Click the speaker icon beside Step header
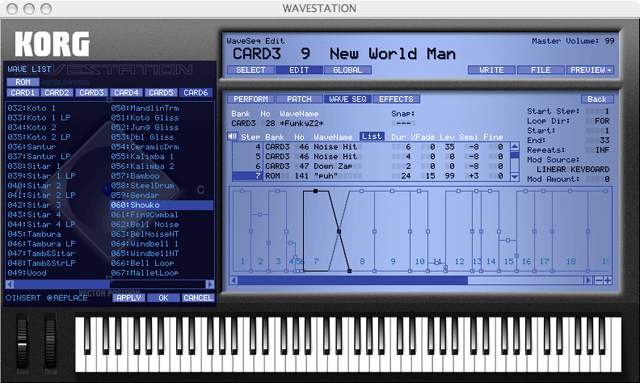The width and height of the screenshot is (640, 383). click(x=232, y=136)
